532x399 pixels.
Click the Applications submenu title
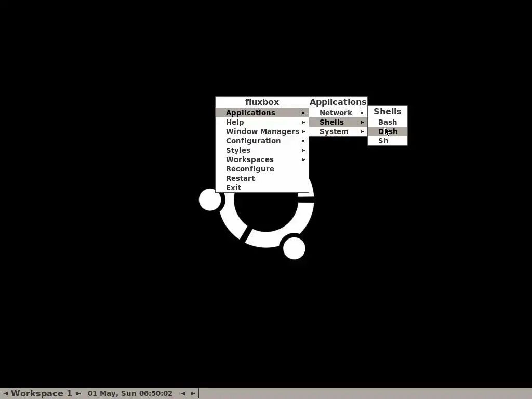338,102
